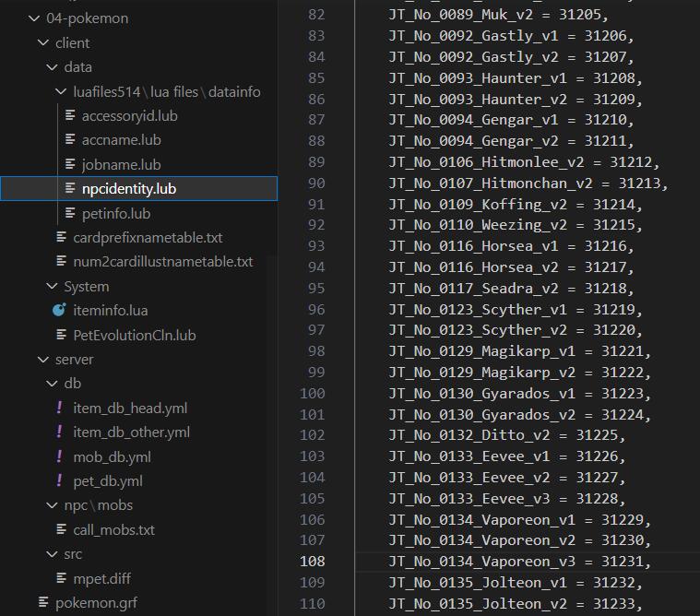The image size is (700, 616).
Task: Place cursor on JT_No_0132_Ditto_v2 line
Action: pos(509,434)
